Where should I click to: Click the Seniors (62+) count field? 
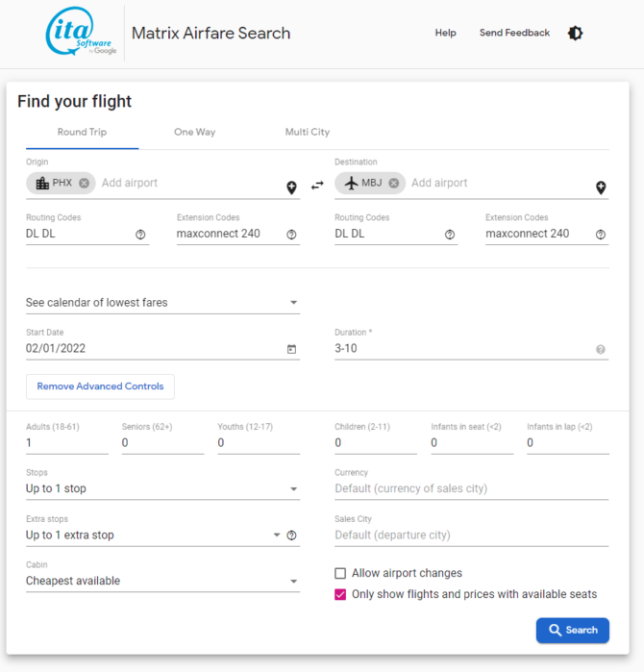[x=162, y=443]
